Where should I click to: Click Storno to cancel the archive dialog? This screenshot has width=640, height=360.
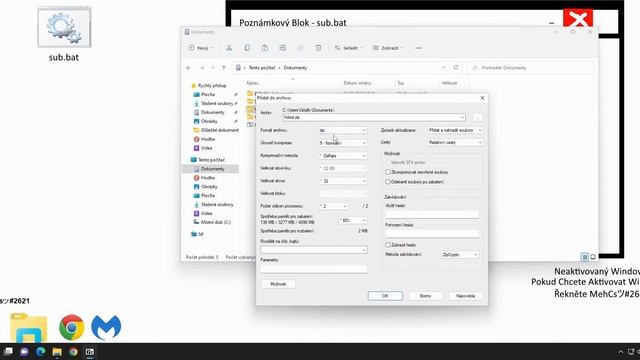(425, 296)
